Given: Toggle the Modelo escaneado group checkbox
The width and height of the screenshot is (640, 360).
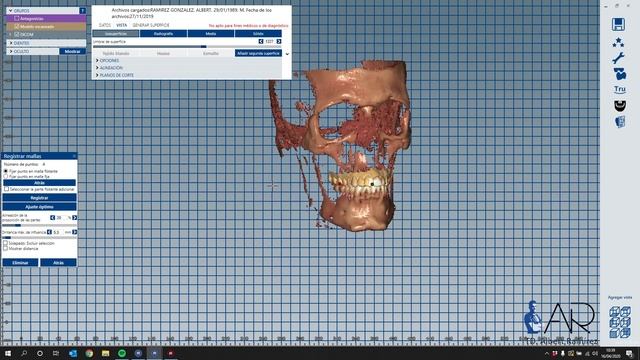Looking at the screenshot, I should click(17, 27).
